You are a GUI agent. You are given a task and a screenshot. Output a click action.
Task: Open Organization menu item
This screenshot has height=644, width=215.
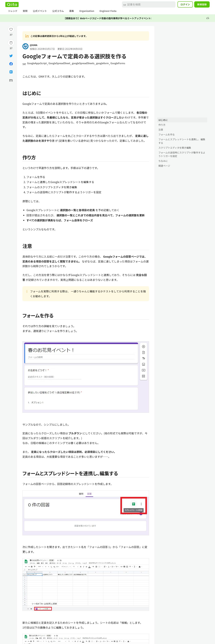pos(87,11)
